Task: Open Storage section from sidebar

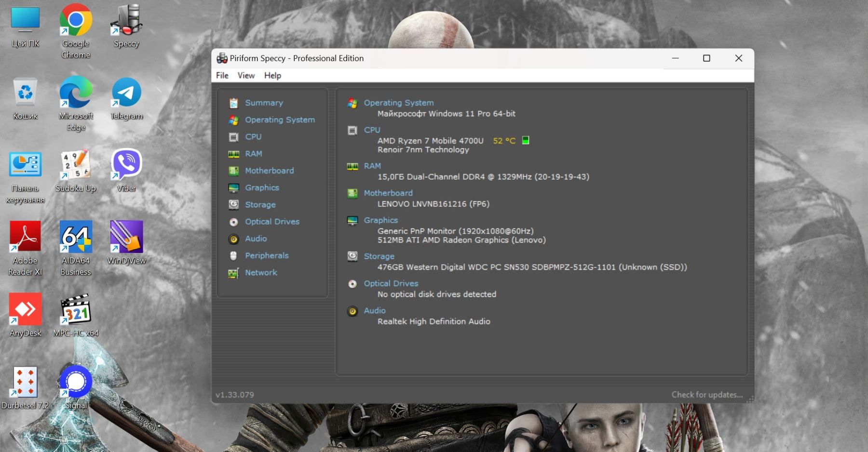Action: pos(260,205)
